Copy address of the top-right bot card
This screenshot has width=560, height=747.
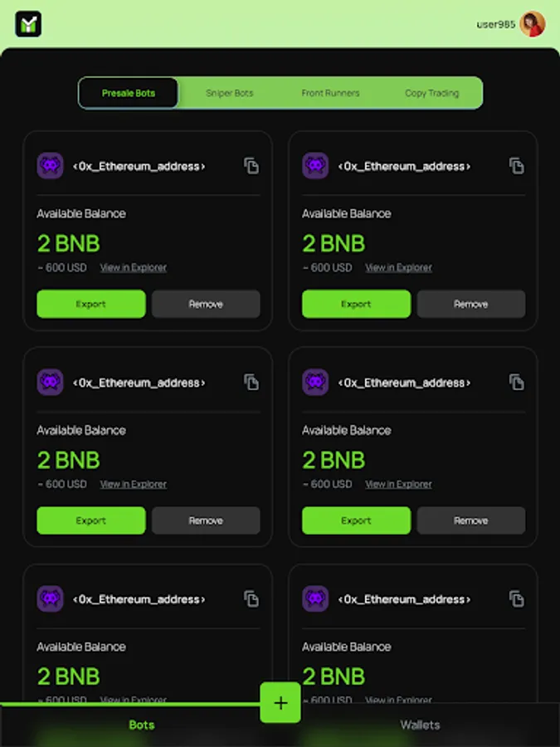click(517, 166)
